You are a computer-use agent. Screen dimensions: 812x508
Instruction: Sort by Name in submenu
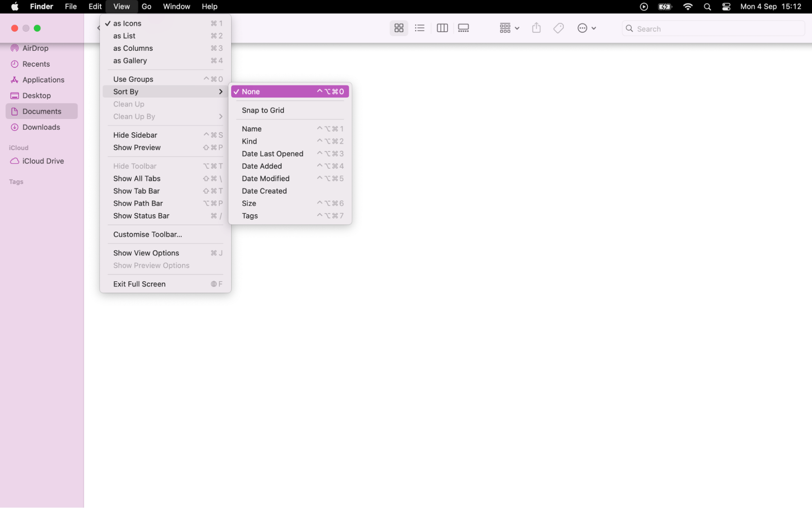click(x=290, y=129)
